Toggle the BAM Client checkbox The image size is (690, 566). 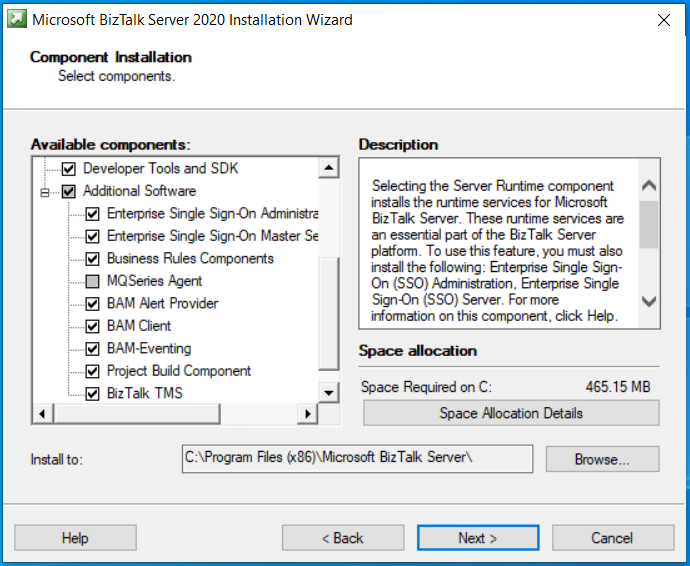(92, 326)
